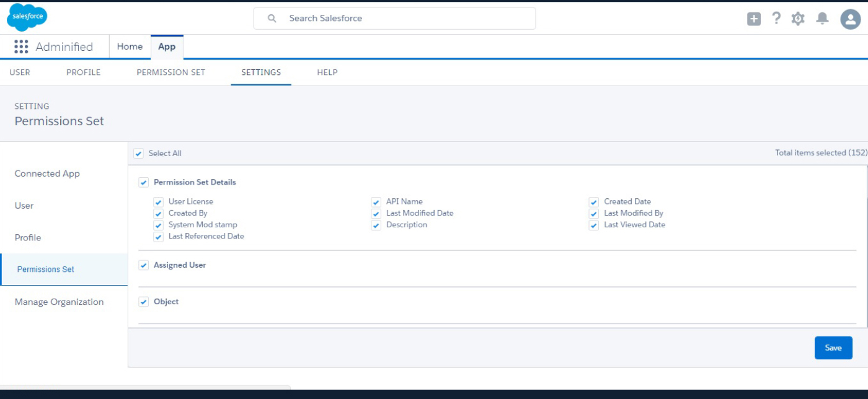Image resolution: width=868 pixels, height=399 pixels.
Task: Click the global actions plus icon
Action: click(753, 19)
